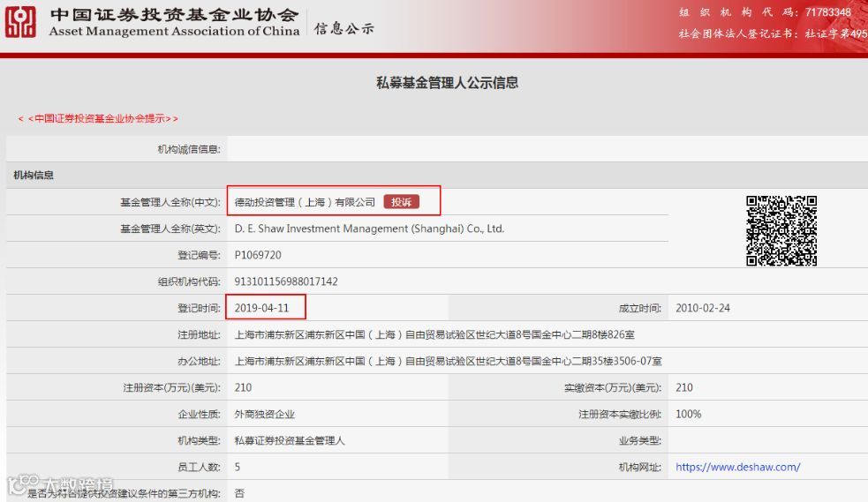Click the 组织机构代码 71783348 header text
The image size is (868, 502).
point(765,12)
